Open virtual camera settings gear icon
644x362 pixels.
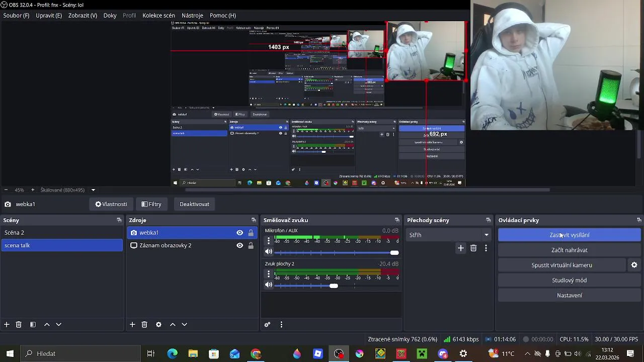634,265
